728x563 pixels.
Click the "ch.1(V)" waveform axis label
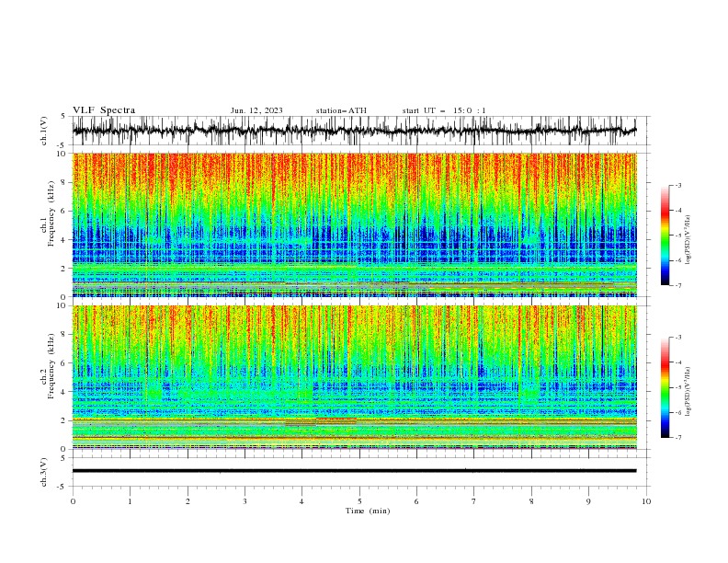[x=44, y=131]
